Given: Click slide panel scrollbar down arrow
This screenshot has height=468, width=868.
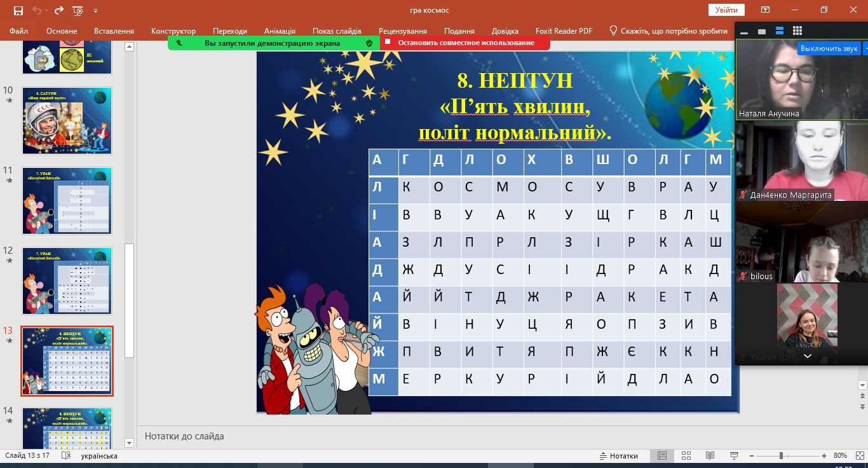Looking at the screenshot, I should tap(130, 443).
